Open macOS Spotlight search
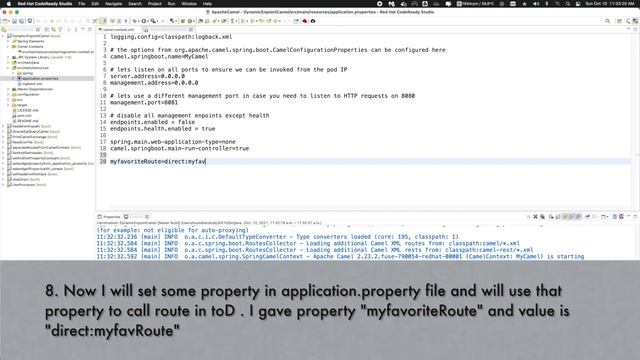 pos(568,4)
